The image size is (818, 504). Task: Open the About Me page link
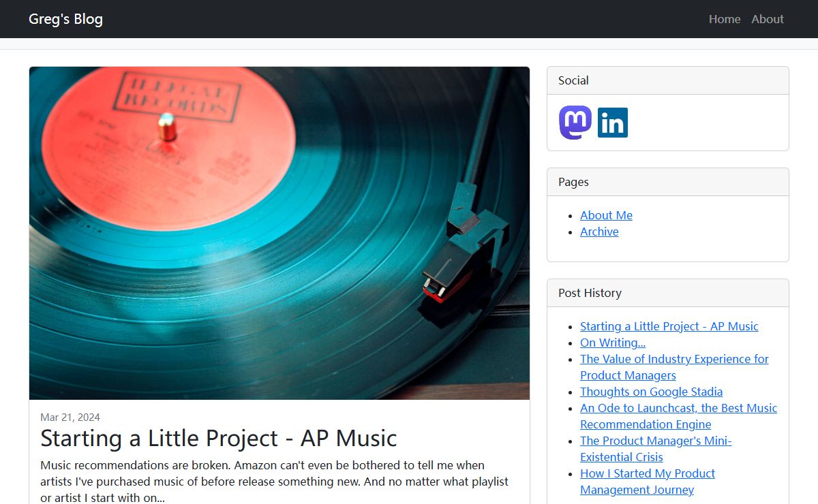(x=606, y=215)
